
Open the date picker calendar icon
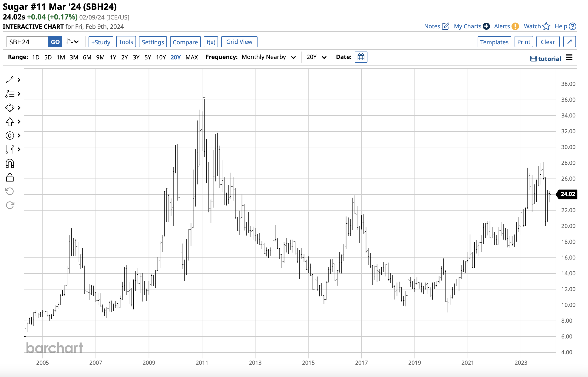pos(361,57)
